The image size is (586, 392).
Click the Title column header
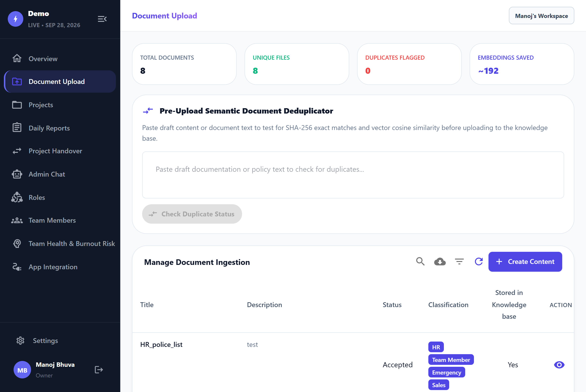147,304
